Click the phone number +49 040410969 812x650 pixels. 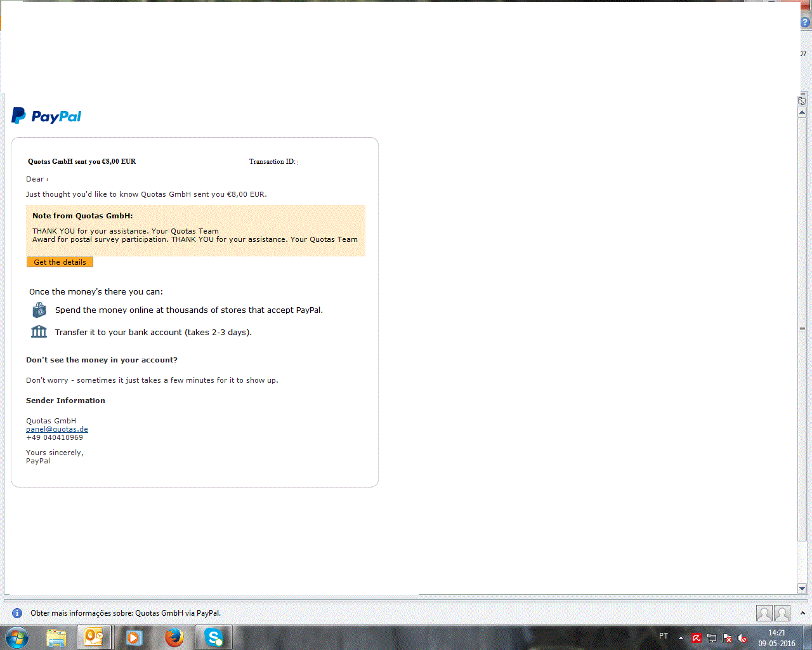[x=55, y=437]
